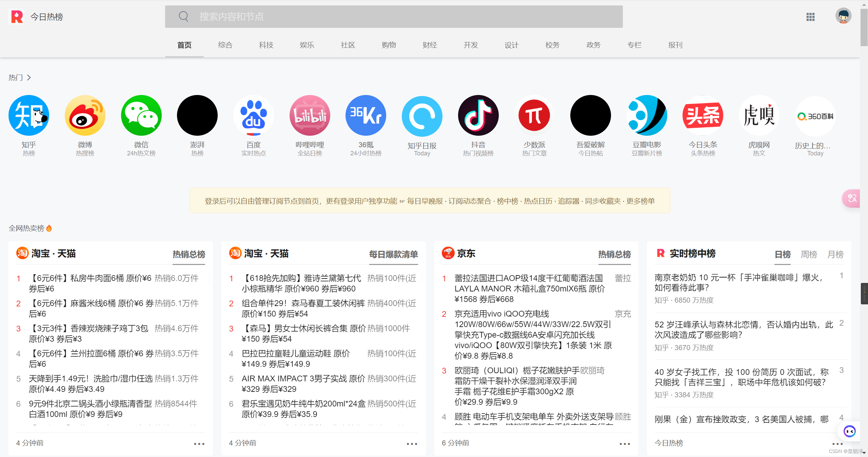Open three-dots menu on 京东 card

(x=625, y=444)
